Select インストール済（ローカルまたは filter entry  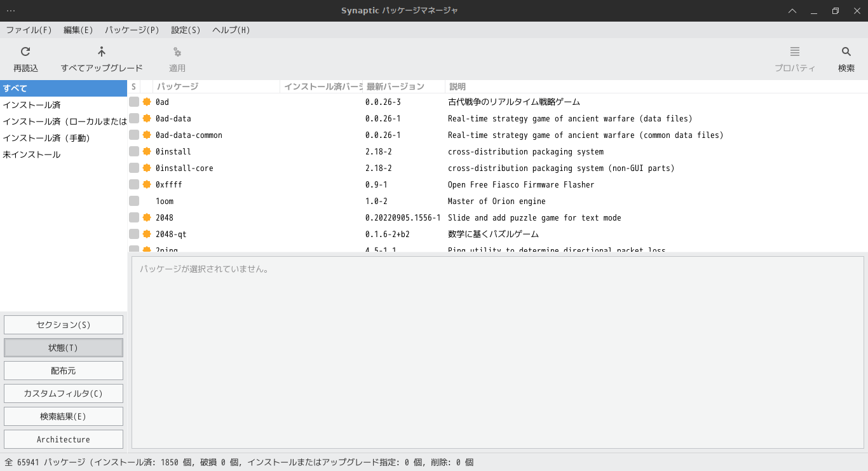pyautogui.click(x=64, y=121)
